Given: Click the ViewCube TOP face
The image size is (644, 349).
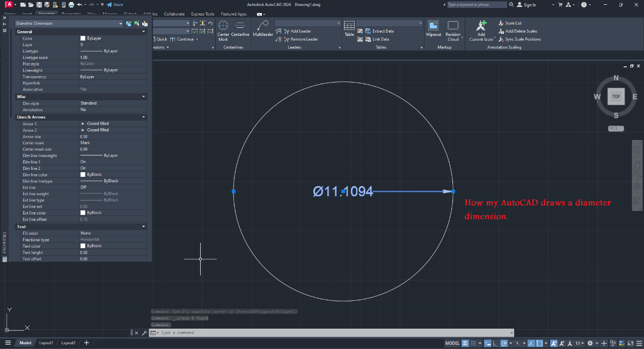Looking at the screenshot, I should tap(616, 96).
